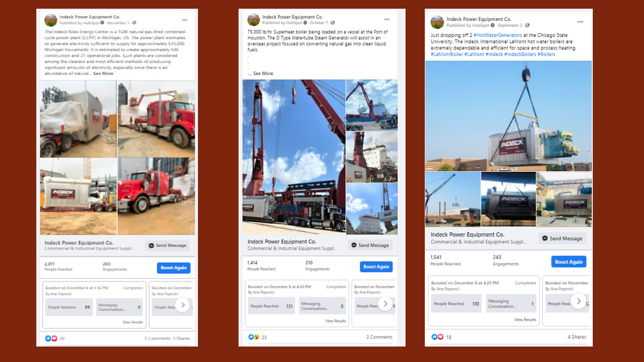644x362 pixels.
Task: Open three-dot options on September 2 post
Action: tap(580, 22)
